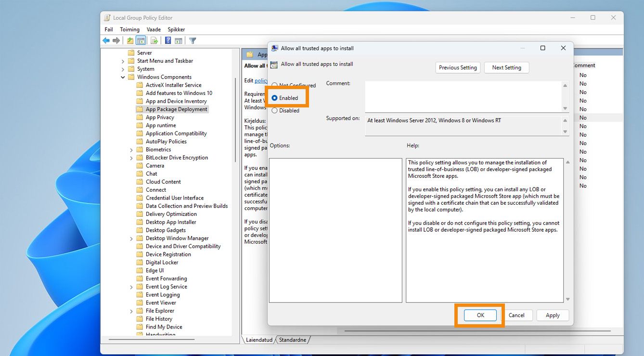Screen dimensions: 644x356
Task: Collapse the Windows Components node
Action: tap(123, 77)
